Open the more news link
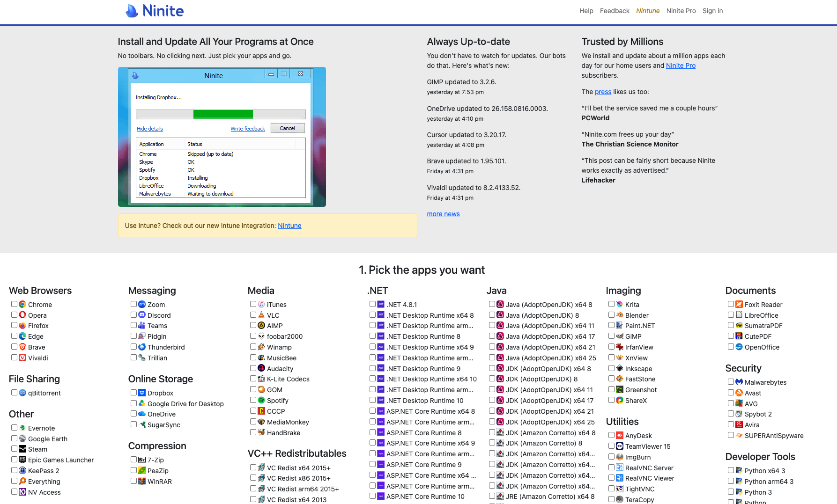The image size is (837, 504). pyautogui.click(x=443, y=214)
